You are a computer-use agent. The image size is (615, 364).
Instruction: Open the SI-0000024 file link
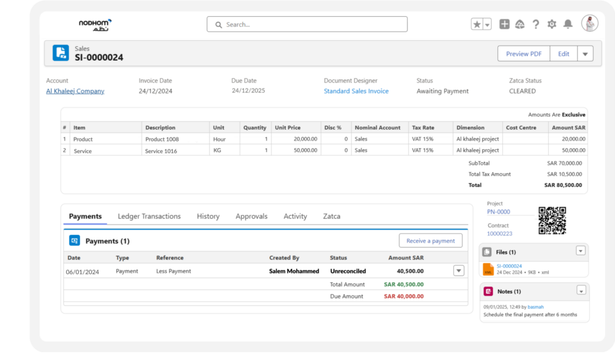(x=509, y=266)
